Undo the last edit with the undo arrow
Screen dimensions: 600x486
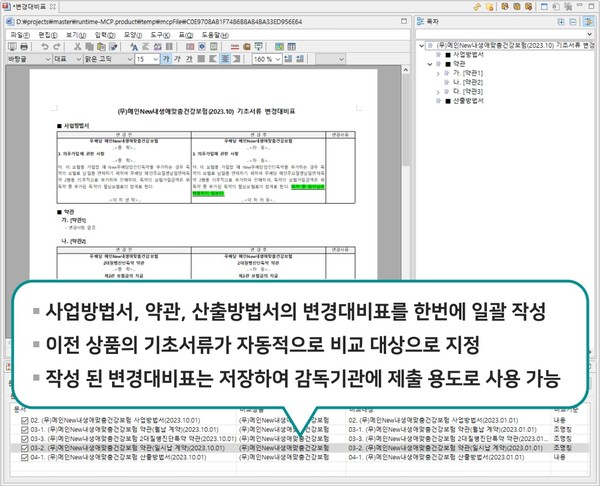coord(45,47)
